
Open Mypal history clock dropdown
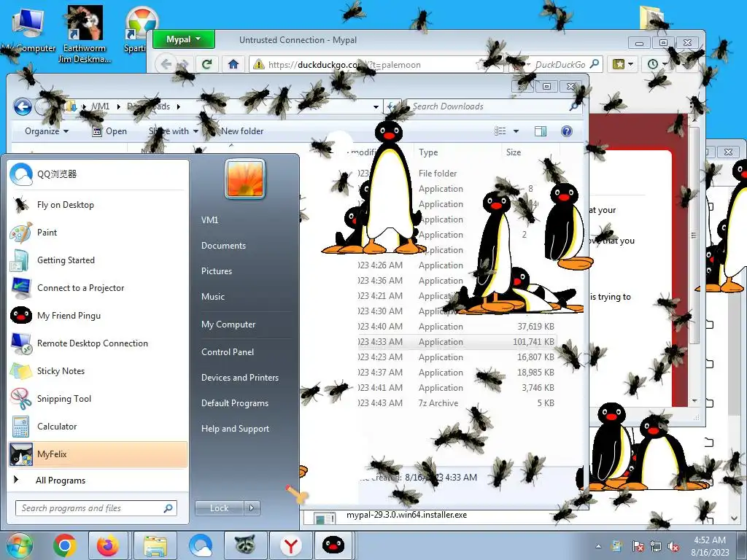657,64
